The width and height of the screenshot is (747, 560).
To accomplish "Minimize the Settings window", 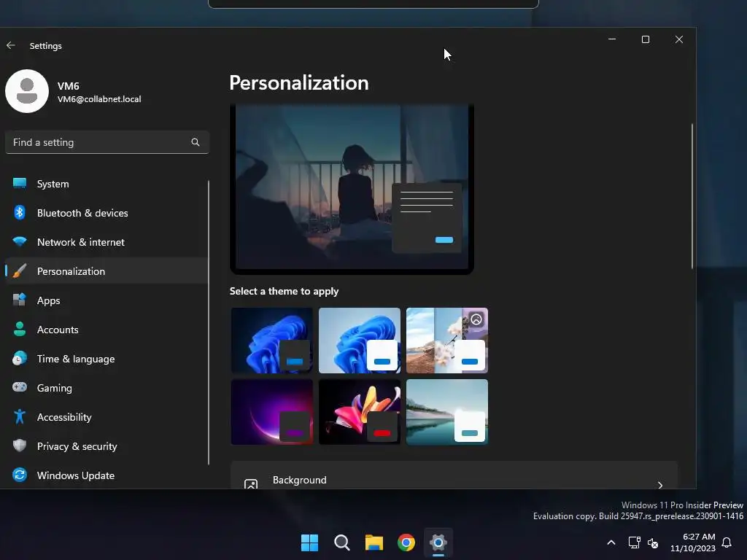I will click(612, 39).
